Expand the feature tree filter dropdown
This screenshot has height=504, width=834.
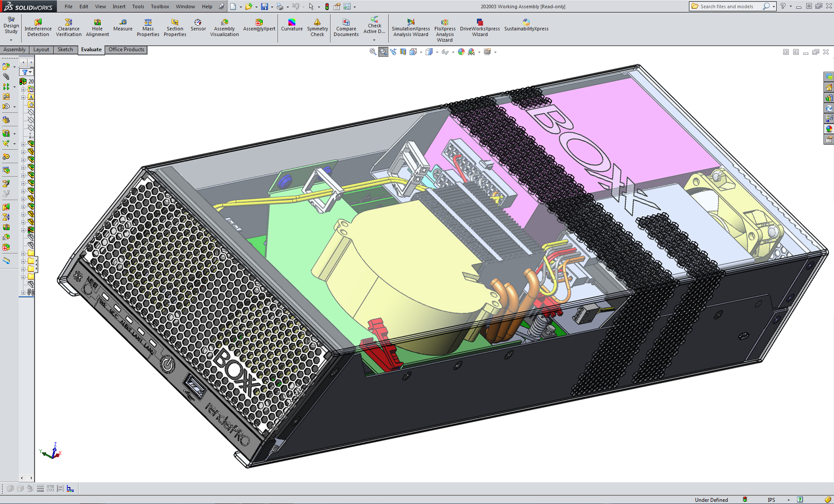pyautogui.click(x=30, y=72)
